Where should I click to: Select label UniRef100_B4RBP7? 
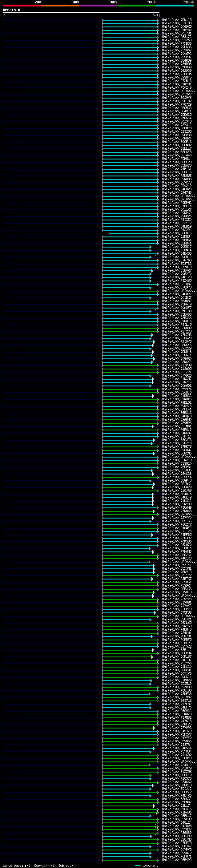coord(177,294)
